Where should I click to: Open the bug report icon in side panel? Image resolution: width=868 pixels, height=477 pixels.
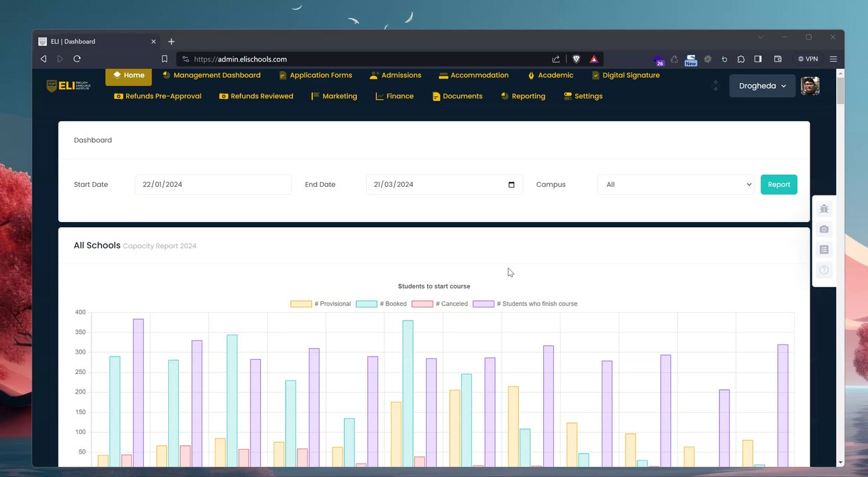tap(824, 209)
